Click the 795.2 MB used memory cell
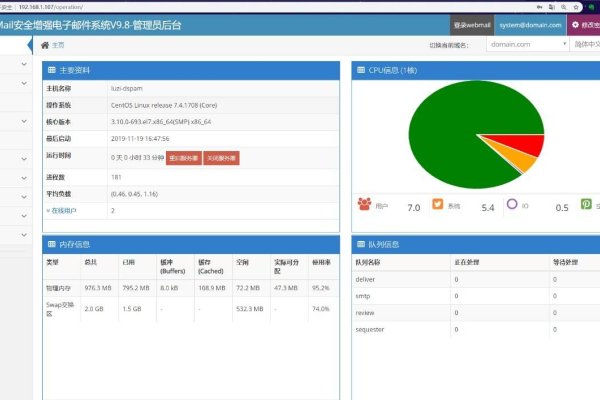The width and height of the screenshot is (600, 400). coord(136,288)
